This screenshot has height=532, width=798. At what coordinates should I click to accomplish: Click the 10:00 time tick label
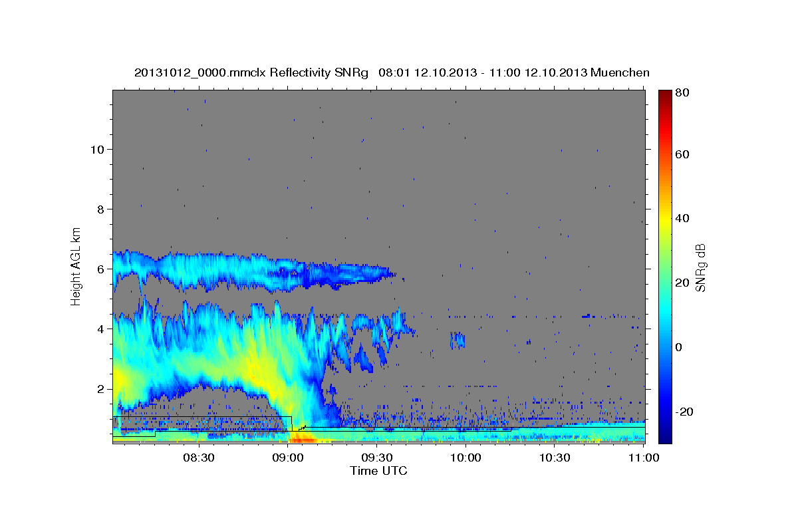point(465,458)
